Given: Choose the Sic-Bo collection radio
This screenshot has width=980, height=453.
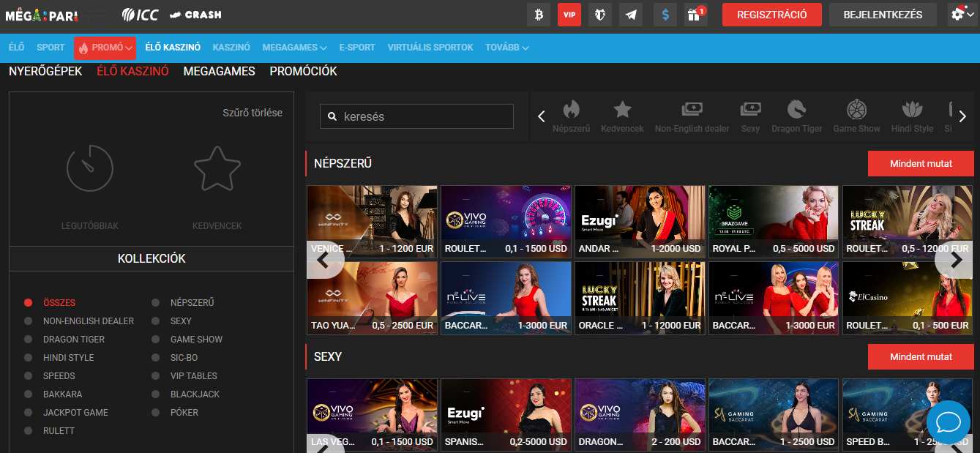Looking at the screenshot, I should [x=156, y=357].
